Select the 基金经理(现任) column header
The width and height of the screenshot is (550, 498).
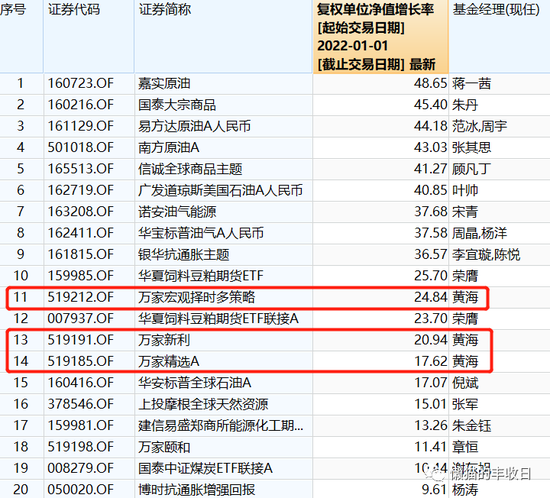496,9
